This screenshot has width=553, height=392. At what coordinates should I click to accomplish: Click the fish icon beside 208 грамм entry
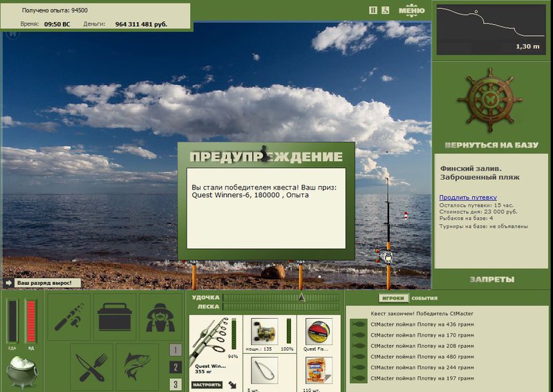359,346
